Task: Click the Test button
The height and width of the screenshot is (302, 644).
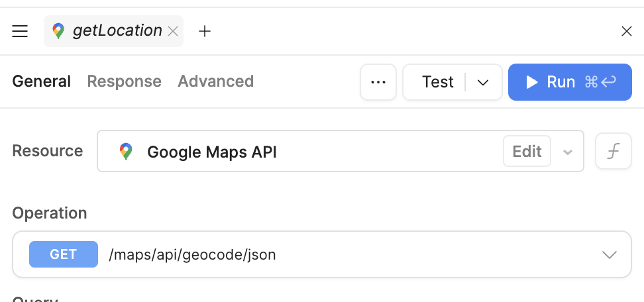Action: [437, 82]
